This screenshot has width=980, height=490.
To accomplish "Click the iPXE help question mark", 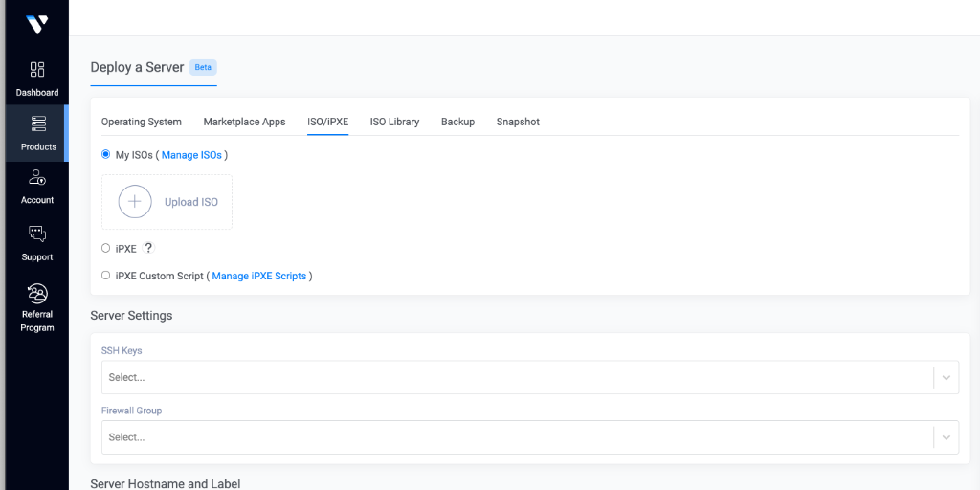I will click(148, 248).
